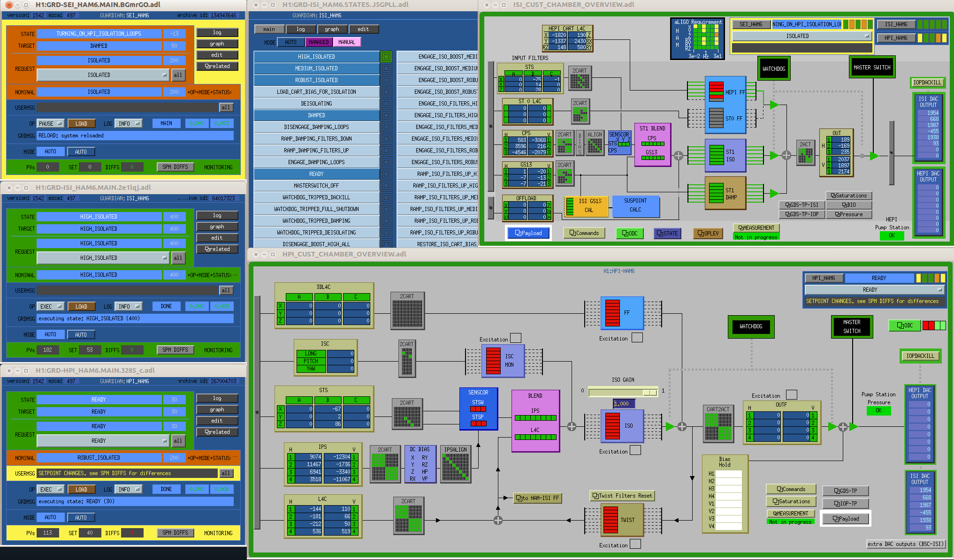Switch to graph tab in states window
Viewport: 954px width, 560px height.
[x=332, y=29]
